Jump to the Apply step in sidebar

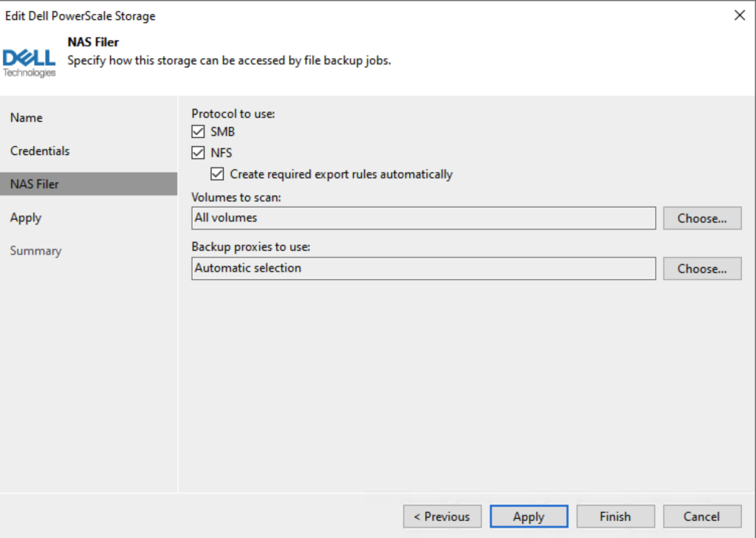(x=26, y=218)
